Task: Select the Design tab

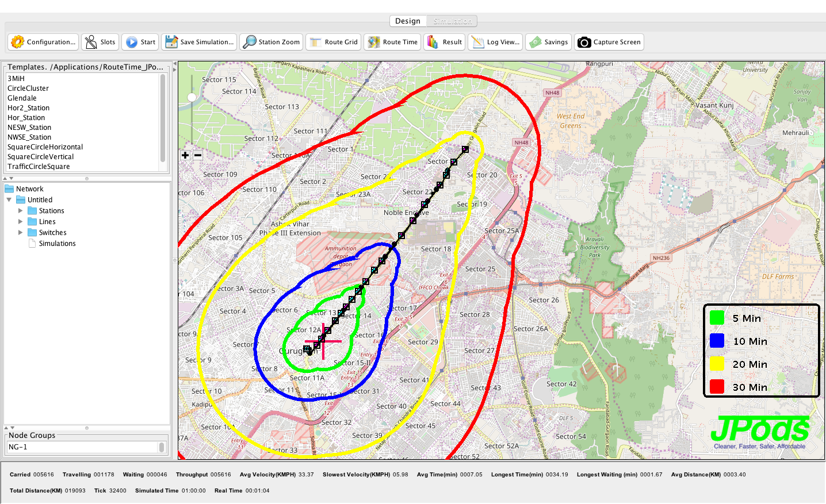Action: coord(408,21)
